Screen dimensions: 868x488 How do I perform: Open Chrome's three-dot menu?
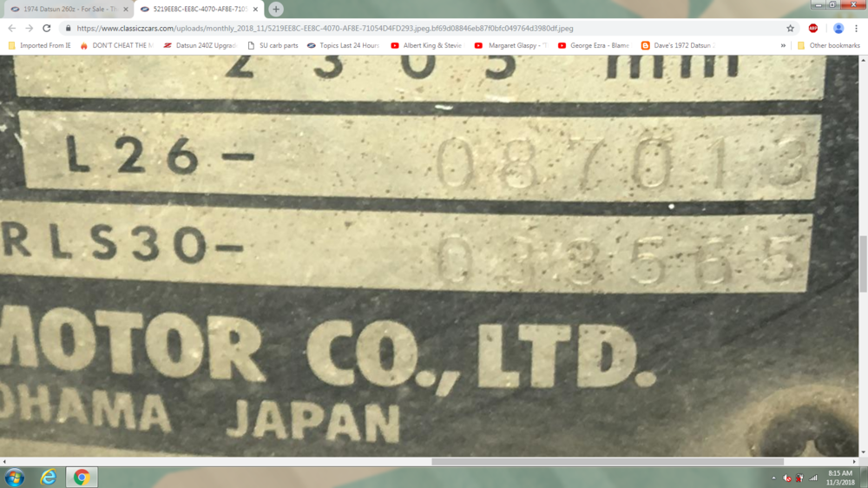pos(856,29)
